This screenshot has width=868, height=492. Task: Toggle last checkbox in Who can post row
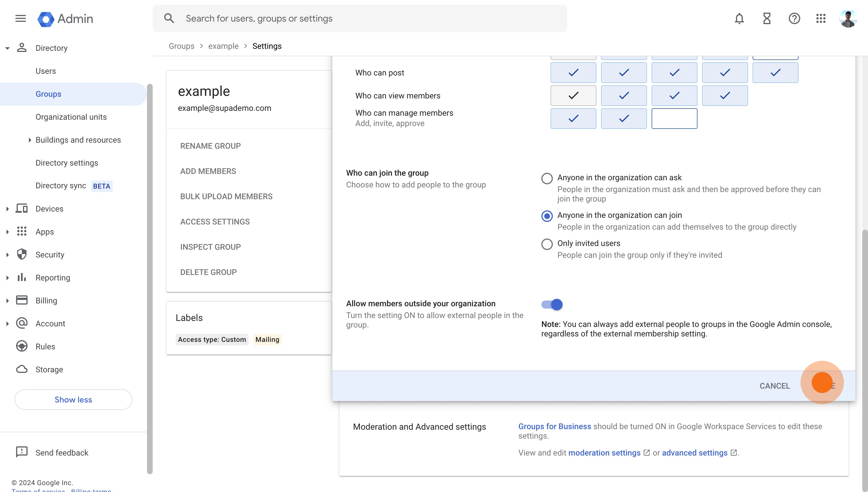point(775,73)
